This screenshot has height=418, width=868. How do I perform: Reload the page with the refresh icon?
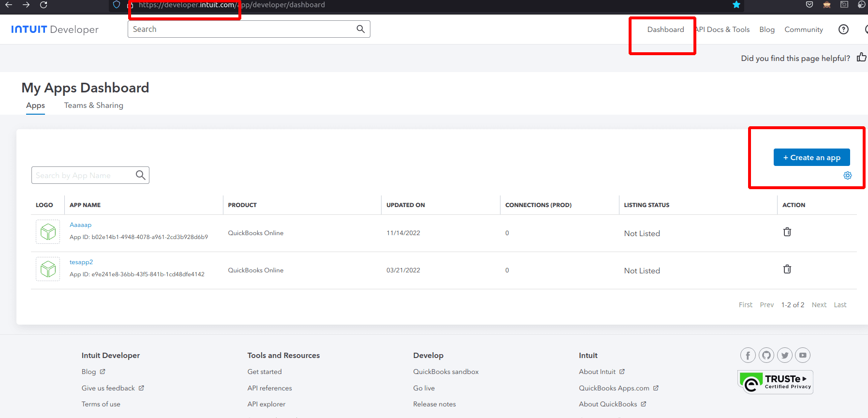point(44,5)
